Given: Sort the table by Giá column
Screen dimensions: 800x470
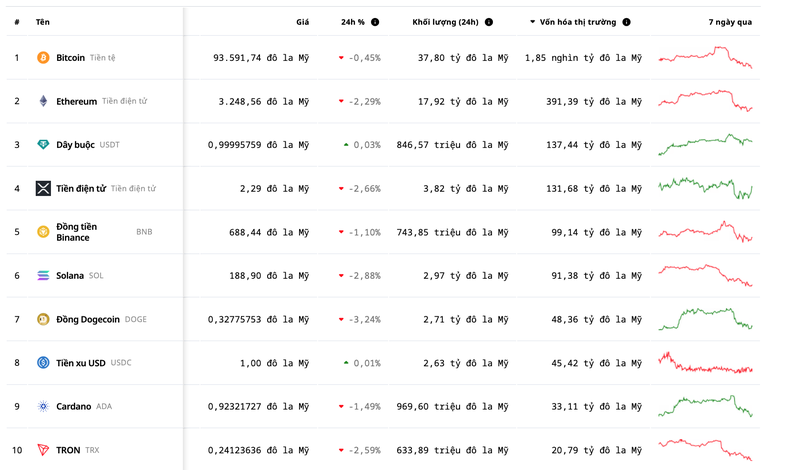Looking at the screenshot, I should [302, 21].
